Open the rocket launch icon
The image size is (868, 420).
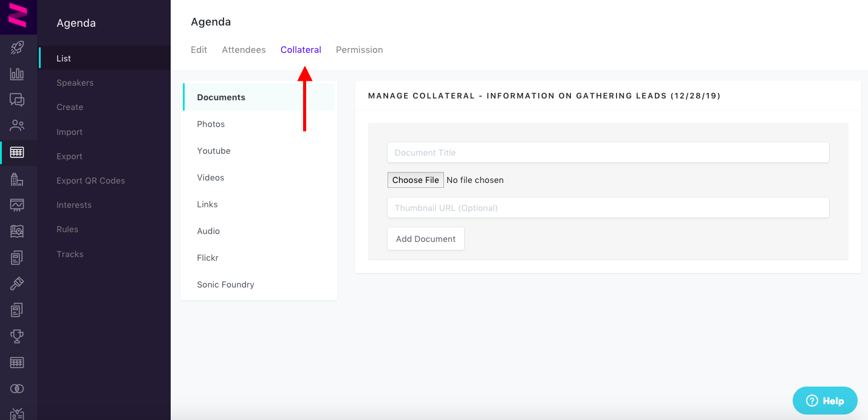(x=17, y=48)
